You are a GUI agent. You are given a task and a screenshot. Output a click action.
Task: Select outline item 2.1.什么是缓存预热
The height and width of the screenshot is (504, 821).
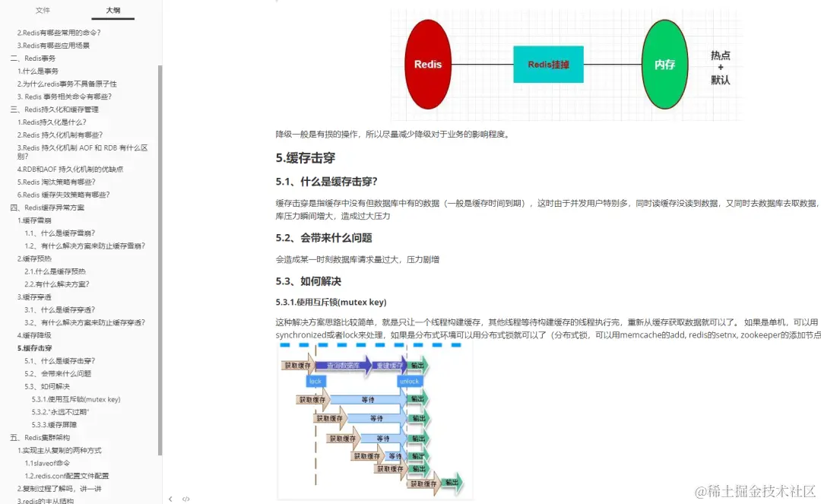pyautogui.click(x=55, y=271)
